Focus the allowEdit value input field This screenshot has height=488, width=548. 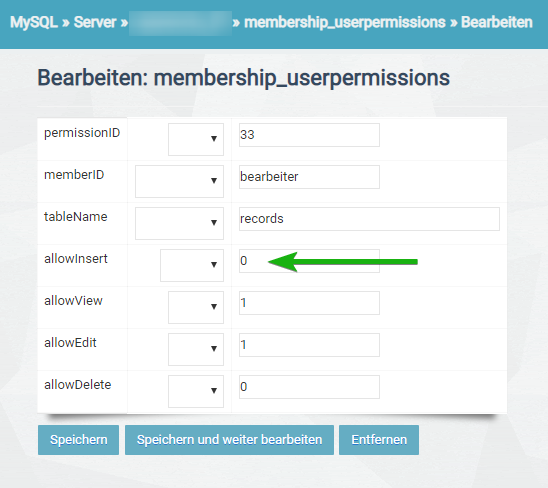(309, 345)
